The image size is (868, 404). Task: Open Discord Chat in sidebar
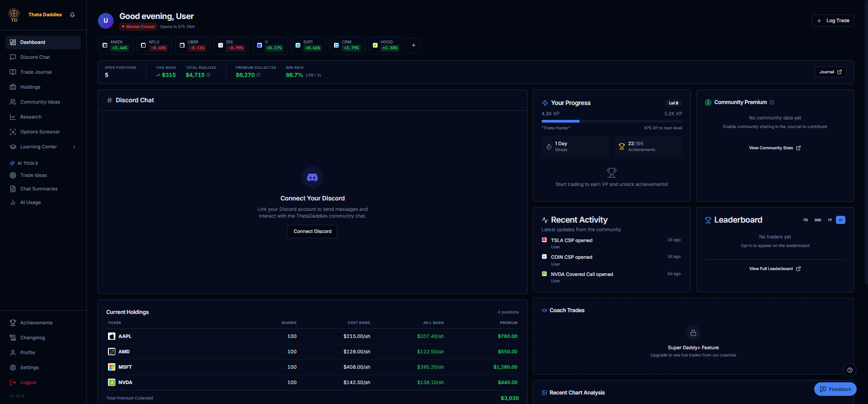click(43, 57)
